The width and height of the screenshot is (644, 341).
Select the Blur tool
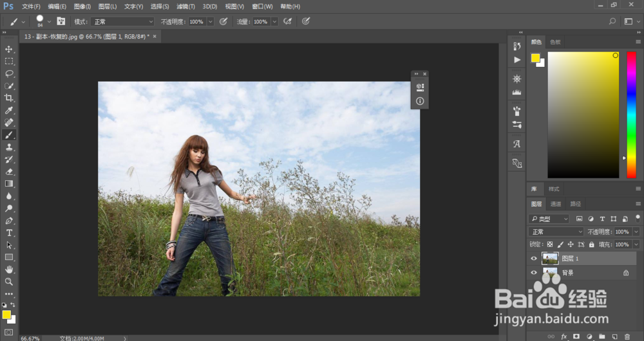8,196
